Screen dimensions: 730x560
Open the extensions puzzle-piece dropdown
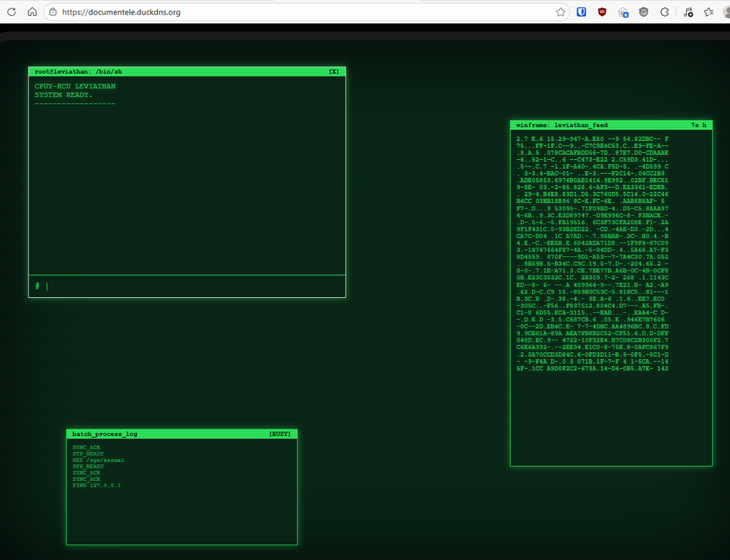pos(664,12)
